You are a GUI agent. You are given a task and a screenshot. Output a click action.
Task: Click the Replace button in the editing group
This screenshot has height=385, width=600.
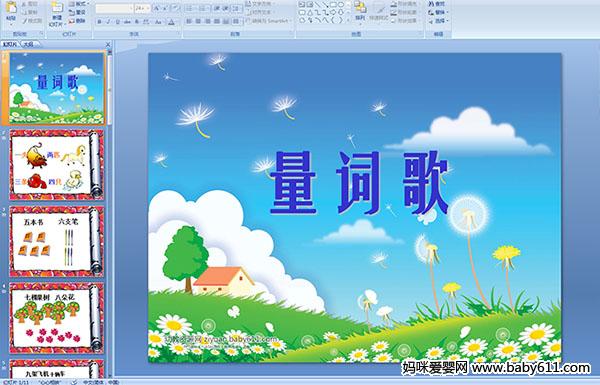[x=438, y=13]
